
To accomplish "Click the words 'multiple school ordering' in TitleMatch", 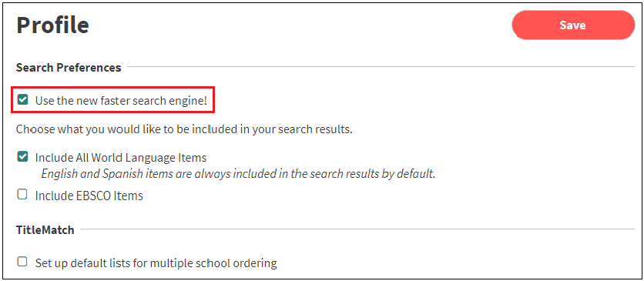I will click(213, 263).
